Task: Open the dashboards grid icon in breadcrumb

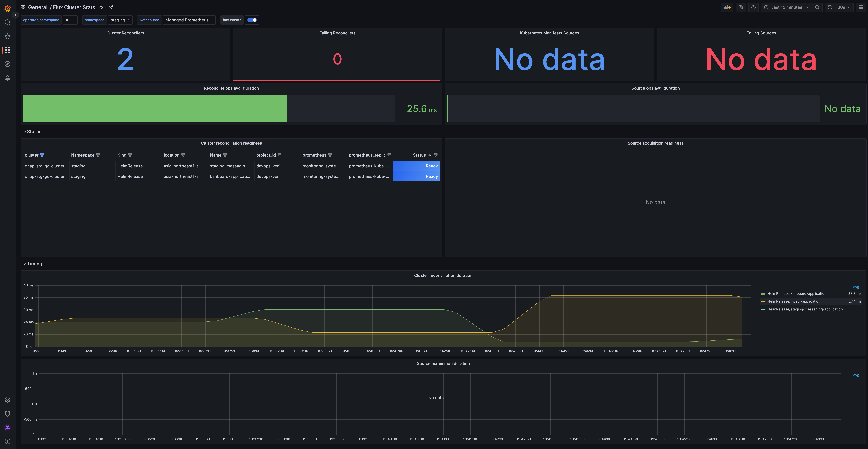Action: [x=23, y=7]
